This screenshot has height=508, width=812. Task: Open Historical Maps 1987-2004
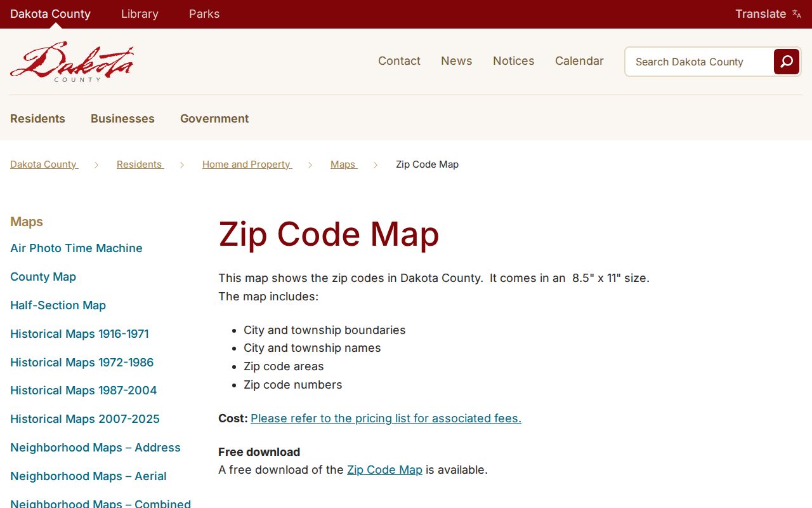tap(84, 391)
